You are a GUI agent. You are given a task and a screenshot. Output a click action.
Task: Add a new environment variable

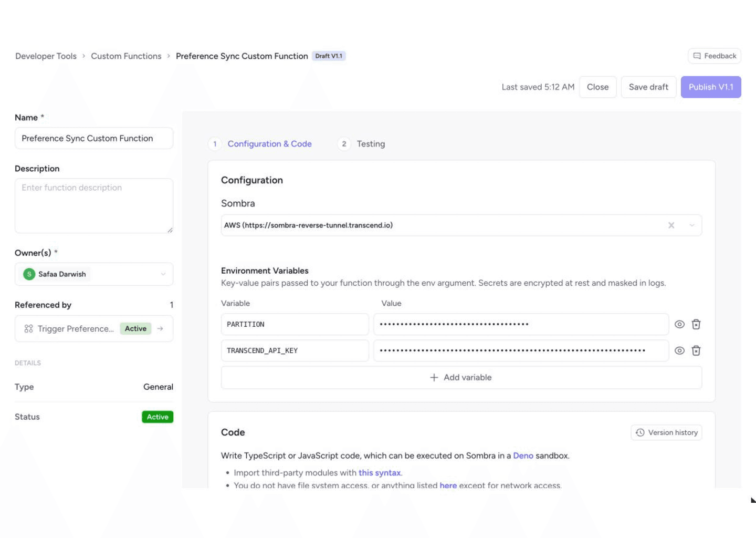[461, 377]
